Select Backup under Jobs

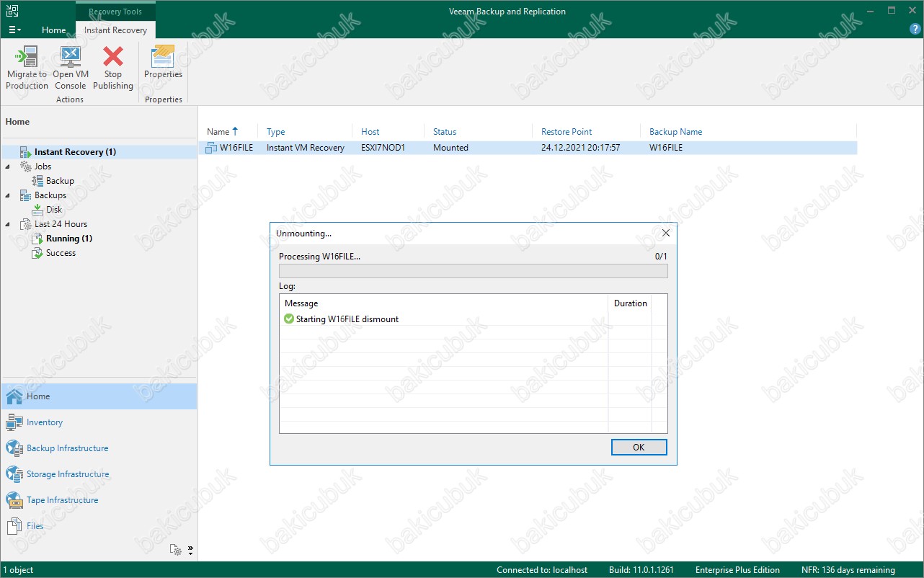click(60, 181)
